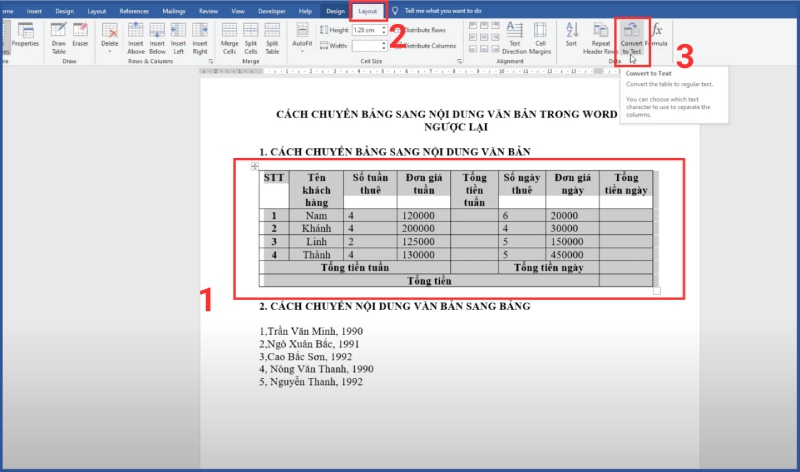The height and width of the screenshot is (472, 800).
Task: Open Cell Margins
Action: [540, 38]
